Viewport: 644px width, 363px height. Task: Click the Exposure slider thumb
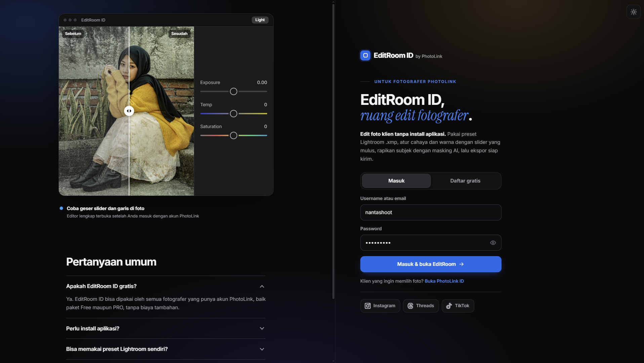(x=234, y=91)
